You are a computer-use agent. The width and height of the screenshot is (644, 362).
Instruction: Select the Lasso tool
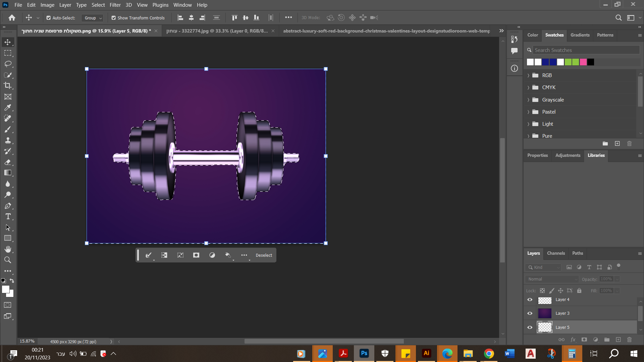(8, 64)
